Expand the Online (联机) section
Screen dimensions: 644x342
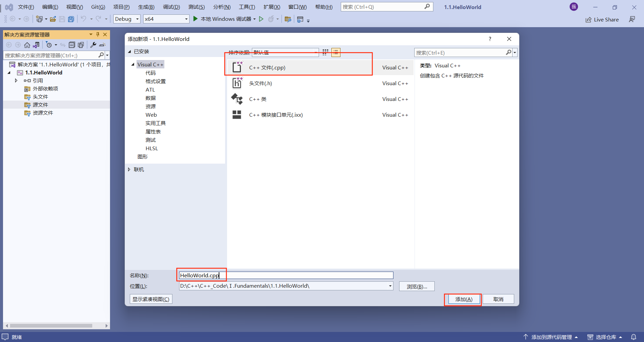(x=129, y=169)
